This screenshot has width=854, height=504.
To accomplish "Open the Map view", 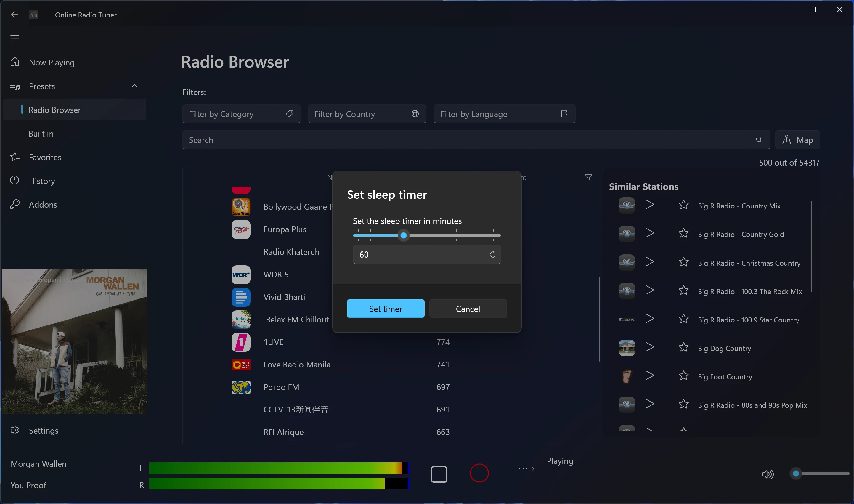I will click(797, 140).
